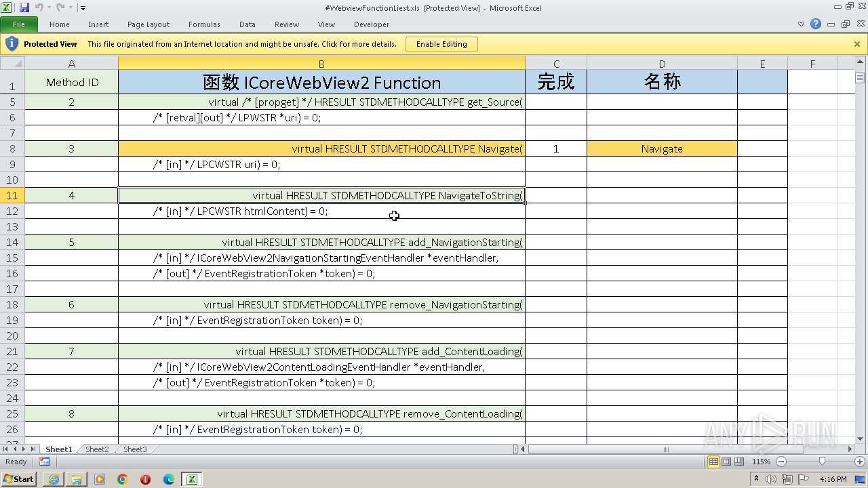Switch to Sheet3 tab
Image resolution: width=868 pixels, height=488 pixels.
(135, 449)
